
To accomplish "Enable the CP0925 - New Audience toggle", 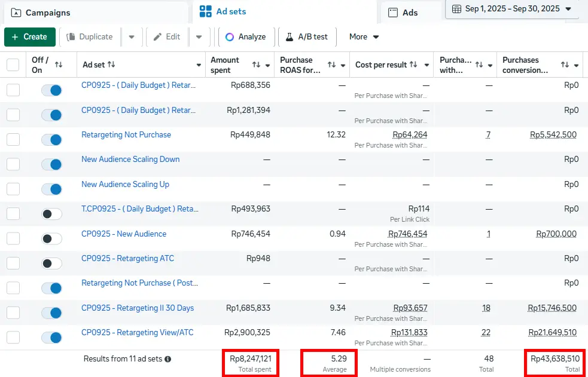I will [x=51, y=239].
